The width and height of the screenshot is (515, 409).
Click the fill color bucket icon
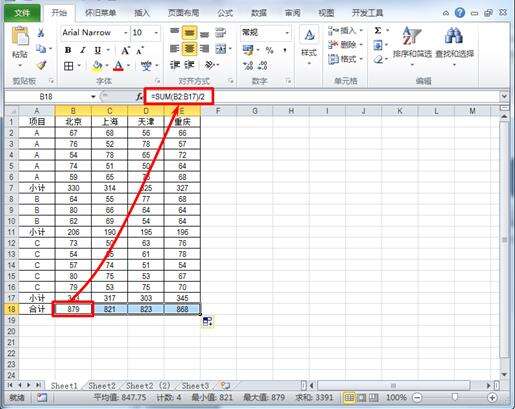coord(97,66)
